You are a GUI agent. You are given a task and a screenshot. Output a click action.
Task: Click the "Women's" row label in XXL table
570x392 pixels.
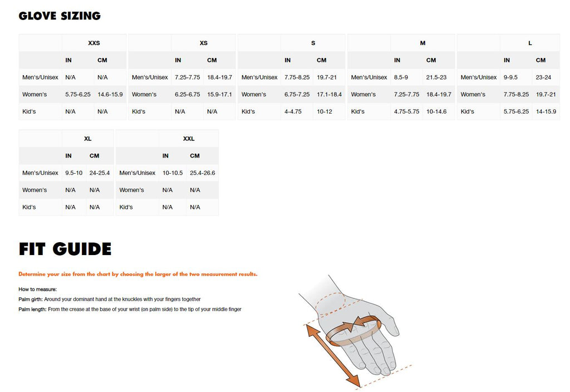tap(131, 190)
